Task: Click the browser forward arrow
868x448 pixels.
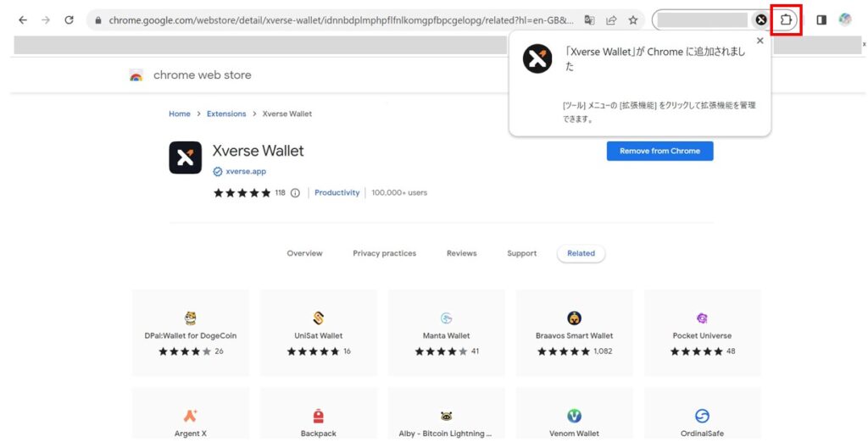Action: (46, 20)
